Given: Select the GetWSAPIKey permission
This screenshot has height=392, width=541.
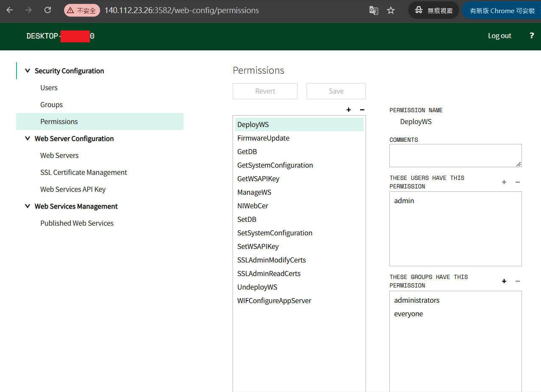Looking at the screenshot, I should click(299, 179).
